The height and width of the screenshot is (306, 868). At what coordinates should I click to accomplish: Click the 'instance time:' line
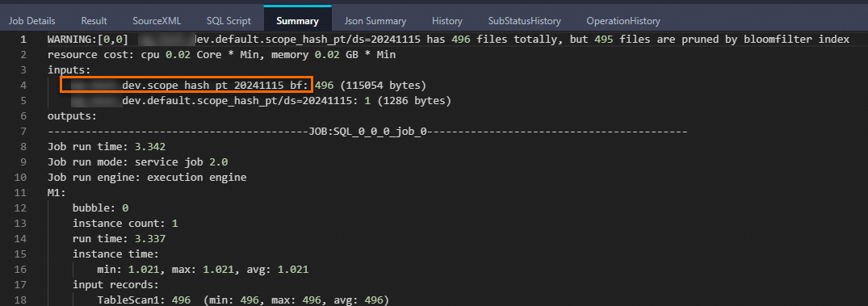115,254
